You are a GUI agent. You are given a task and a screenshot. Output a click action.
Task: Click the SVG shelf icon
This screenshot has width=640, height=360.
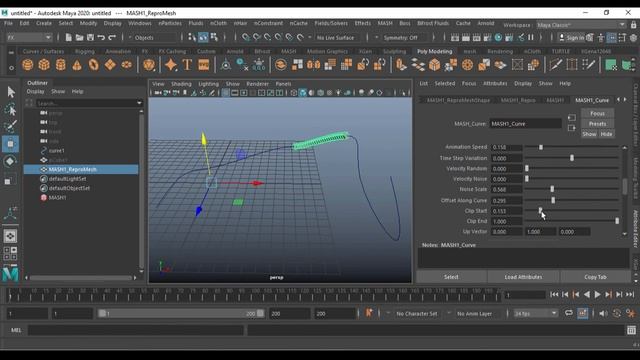click(x=203, y=65)
